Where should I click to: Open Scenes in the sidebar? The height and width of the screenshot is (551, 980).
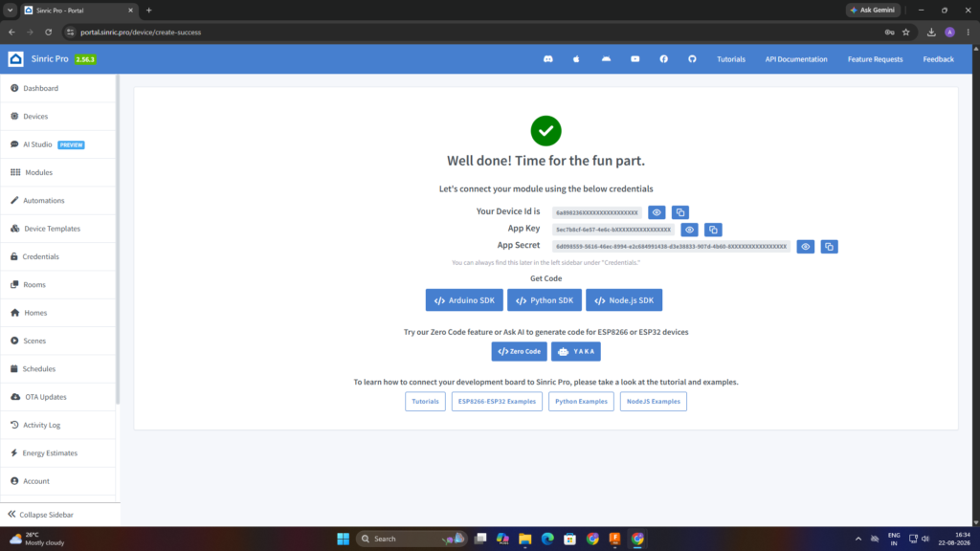[x=58, y=342]
